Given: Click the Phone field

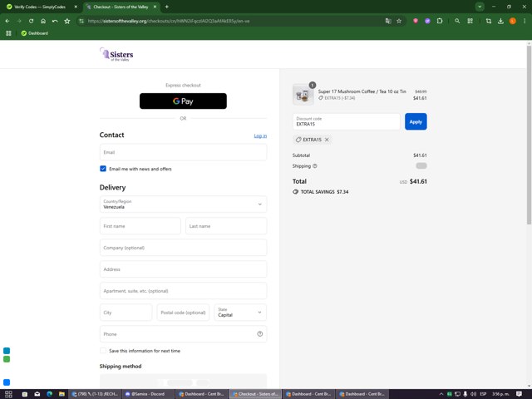Looking at the screenshot, I should pyautogui.click(x=183, y=334).
